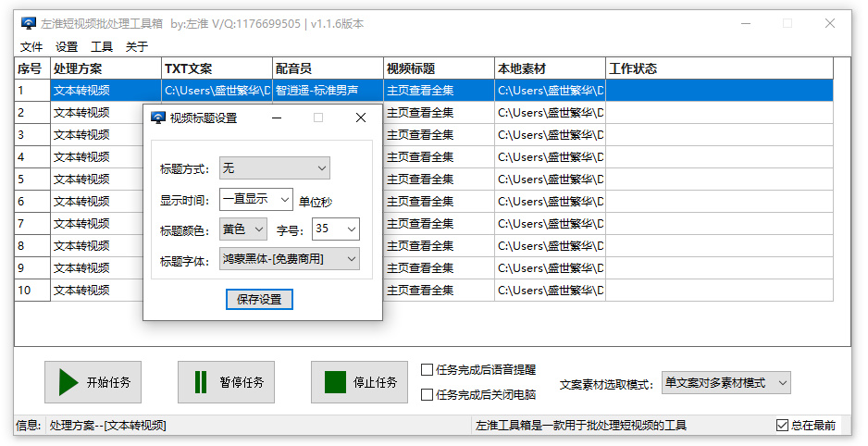Click row number 6 cell
Viewport: 868px width, 446px height.
[x=32, y=201]
